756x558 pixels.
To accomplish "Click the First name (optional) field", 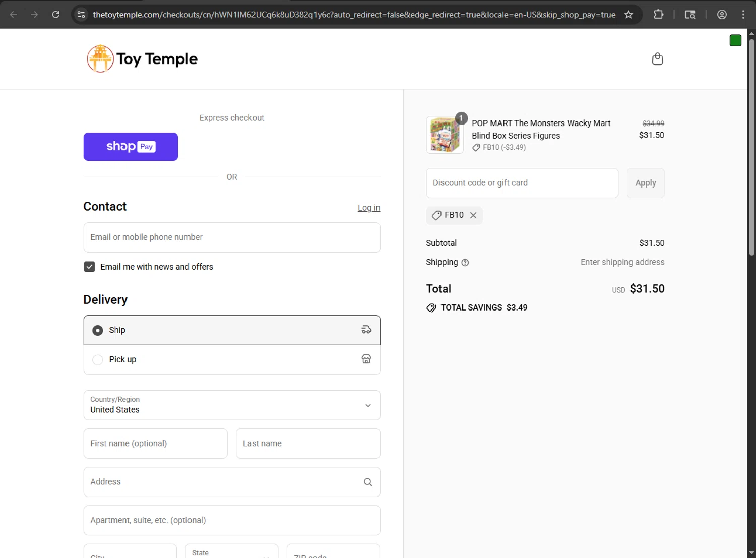I will coord(155,444).
